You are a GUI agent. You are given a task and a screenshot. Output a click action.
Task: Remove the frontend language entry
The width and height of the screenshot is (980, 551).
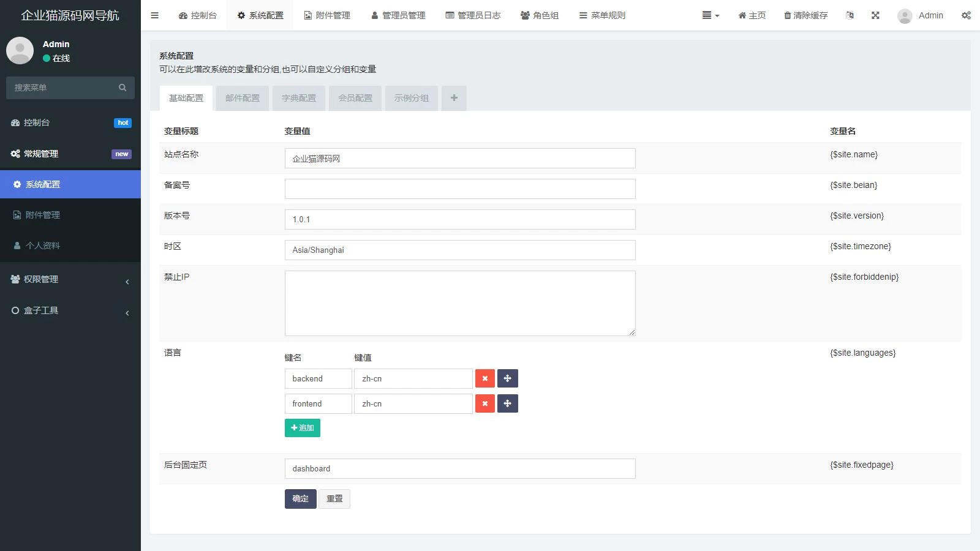[x=484, y=403]
